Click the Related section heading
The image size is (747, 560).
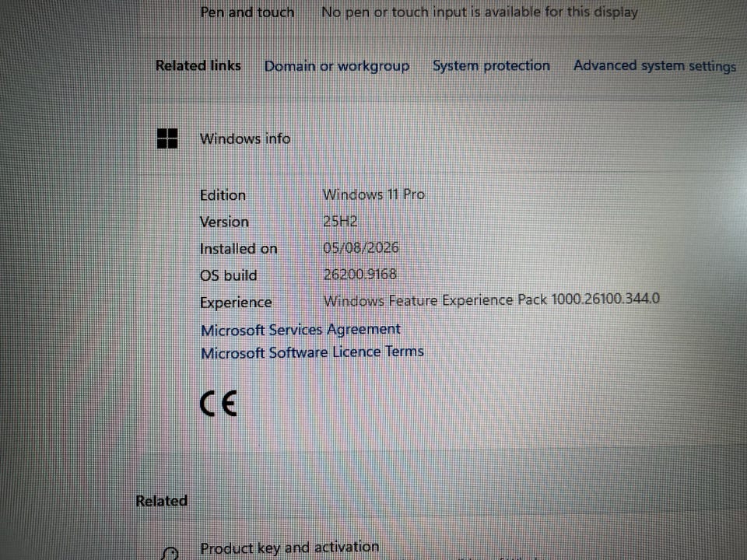(x=162, y=501)
